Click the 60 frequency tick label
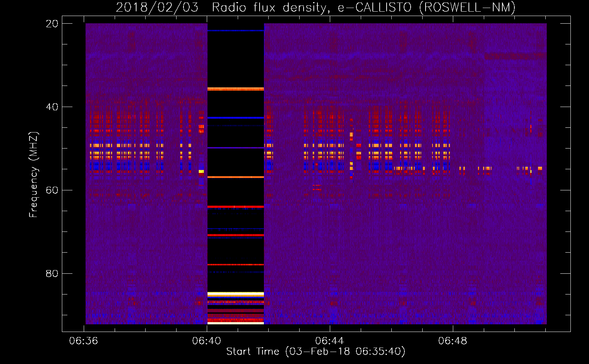 (x=52, y=190)
